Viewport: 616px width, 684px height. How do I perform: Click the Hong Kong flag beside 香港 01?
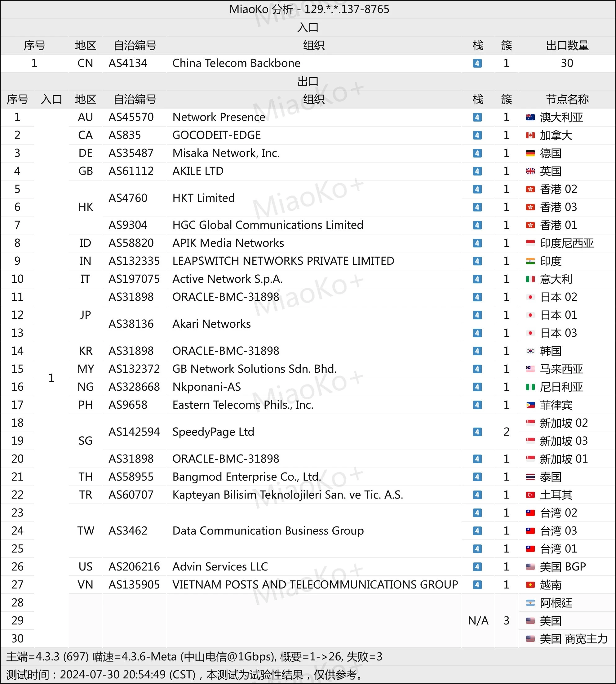click(530, 225)
